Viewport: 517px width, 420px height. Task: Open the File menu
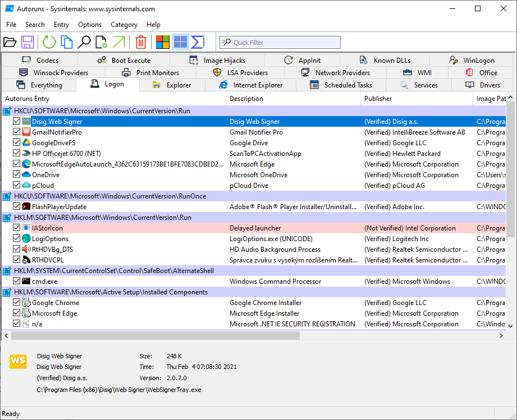(11, 24)
